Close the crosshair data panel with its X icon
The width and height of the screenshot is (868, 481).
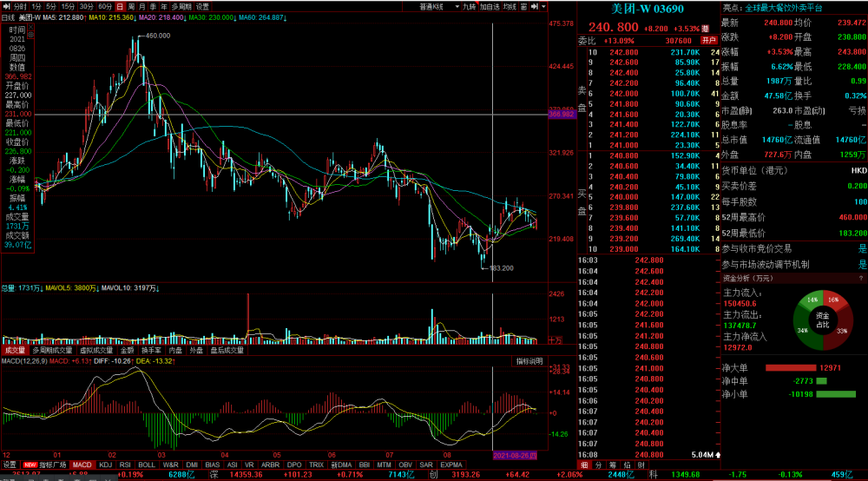30,27
